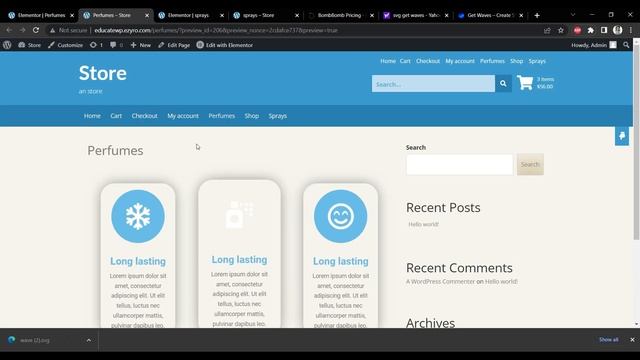Screen dimensions: 640x360
Task: Open the downloaded wave file
Action: click(35, 340)
